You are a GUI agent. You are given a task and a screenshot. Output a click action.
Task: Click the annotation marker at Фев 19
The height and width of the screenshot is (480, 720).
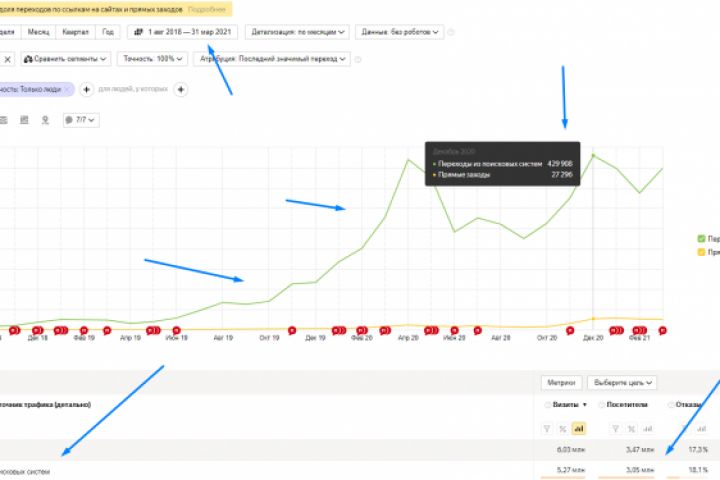coord(84,330)
